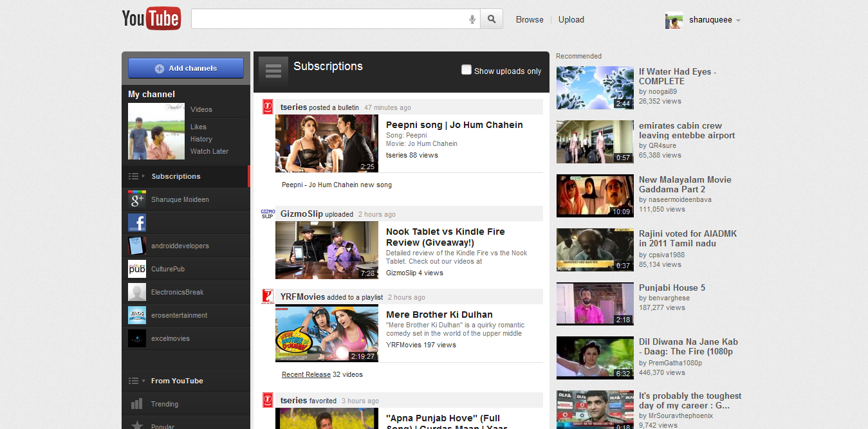Click the Trending bar chart icon
This screenshot has height=429, width=868.
coord(137,404)
